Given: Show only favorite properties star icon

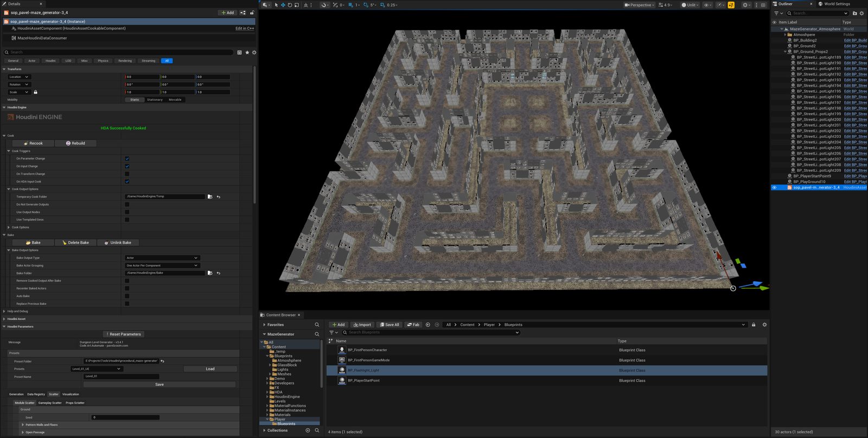Looking at the screenshot, I should [247, 52].
